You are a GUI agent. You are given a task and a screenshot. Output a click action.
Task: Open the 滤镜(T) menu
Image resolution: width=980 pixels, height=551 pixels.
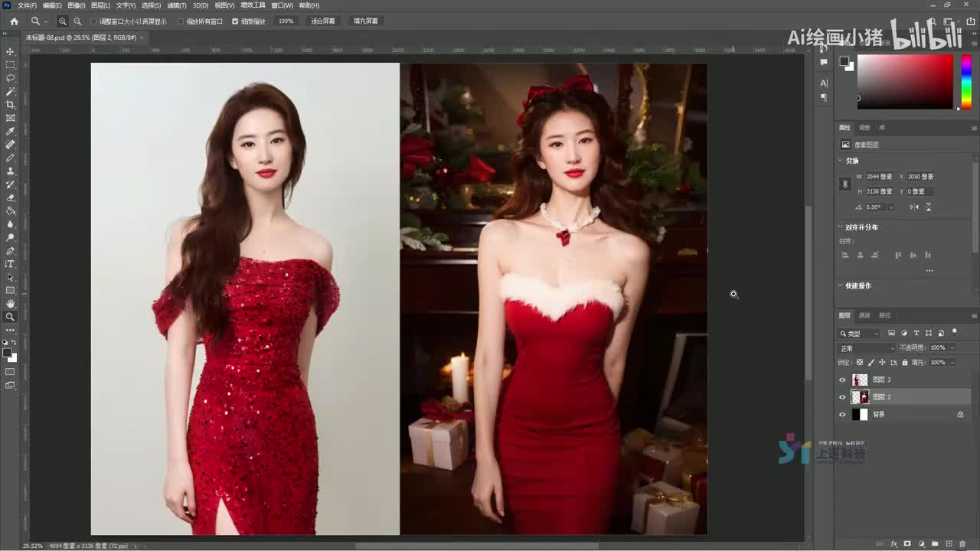click(x=177, y=5)
